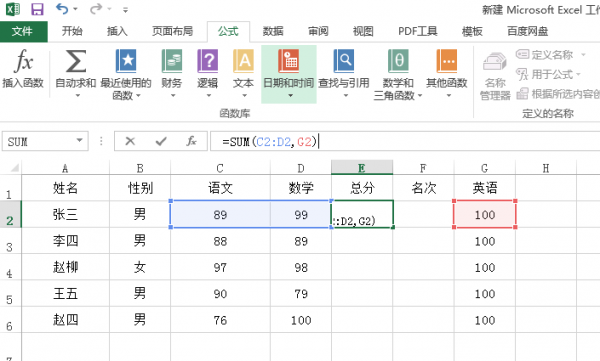
Task: Click 李四's 语文 score 88
Action: [220, 241]
